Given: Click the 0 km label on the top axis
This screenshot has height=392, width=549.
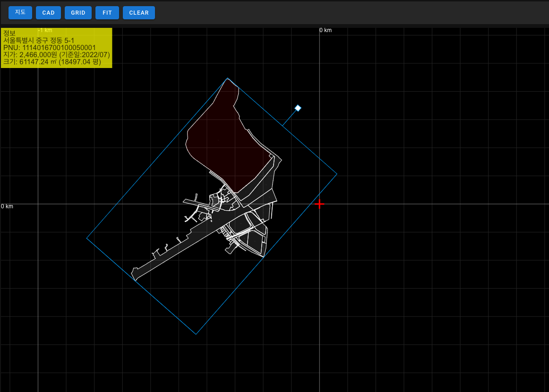Looking at the screenshot, I should pos(326,30).
